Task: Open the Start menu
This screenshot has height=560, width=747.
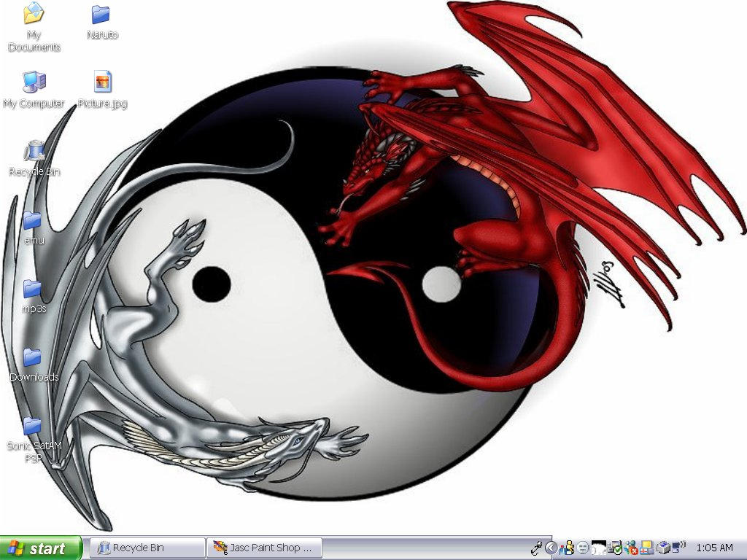Action: [x=40, y=548]
